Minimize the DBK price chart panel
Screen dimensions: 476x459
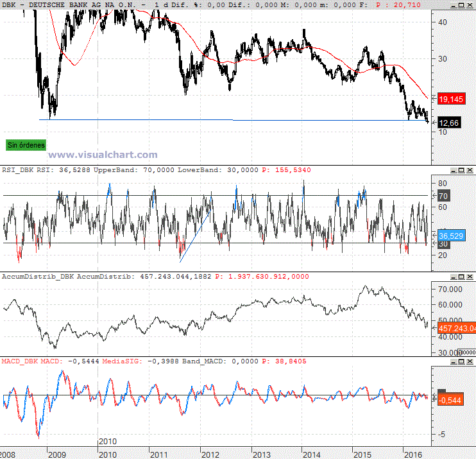[454, 5]
